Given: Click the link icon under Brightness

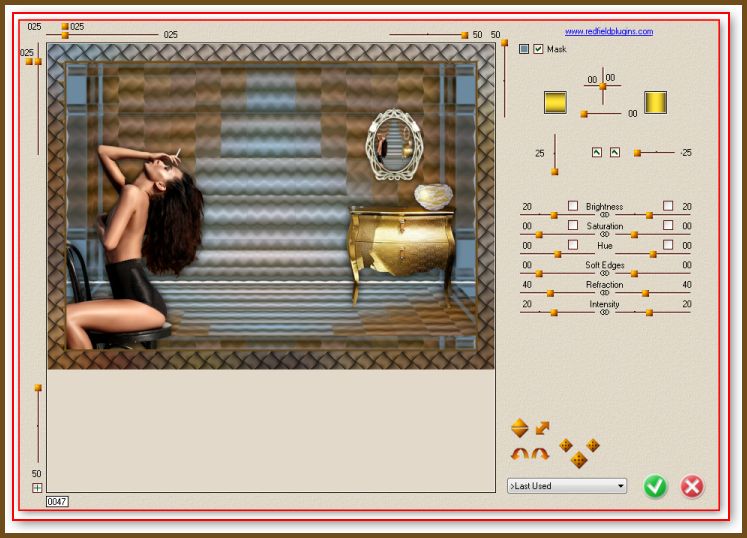Looking at the screenshot, I should click(x=605, y=215).
